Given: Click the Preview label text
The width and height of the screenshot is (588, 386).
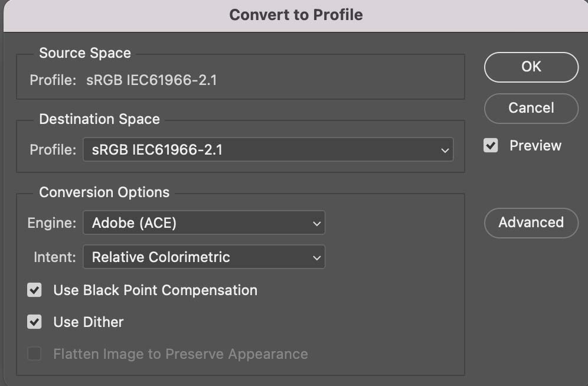Looking at the screenshot, I should (535, 146).
